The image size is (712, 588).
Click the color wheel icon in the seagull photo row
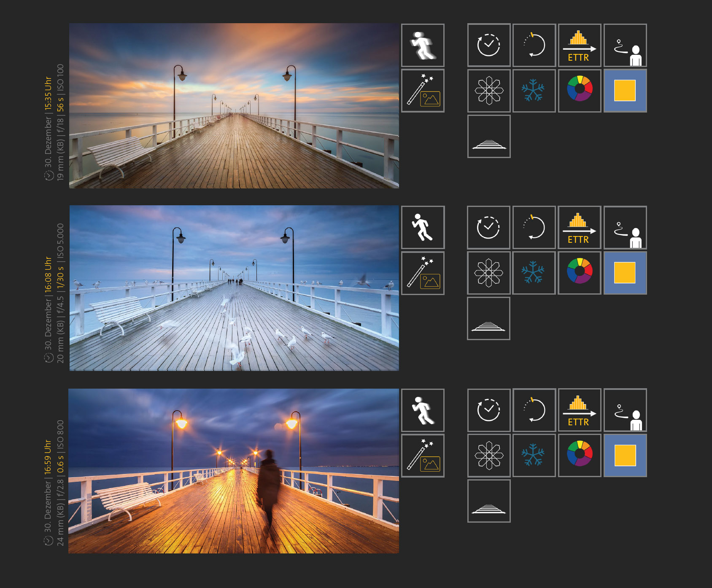click(x=579, y=273)
